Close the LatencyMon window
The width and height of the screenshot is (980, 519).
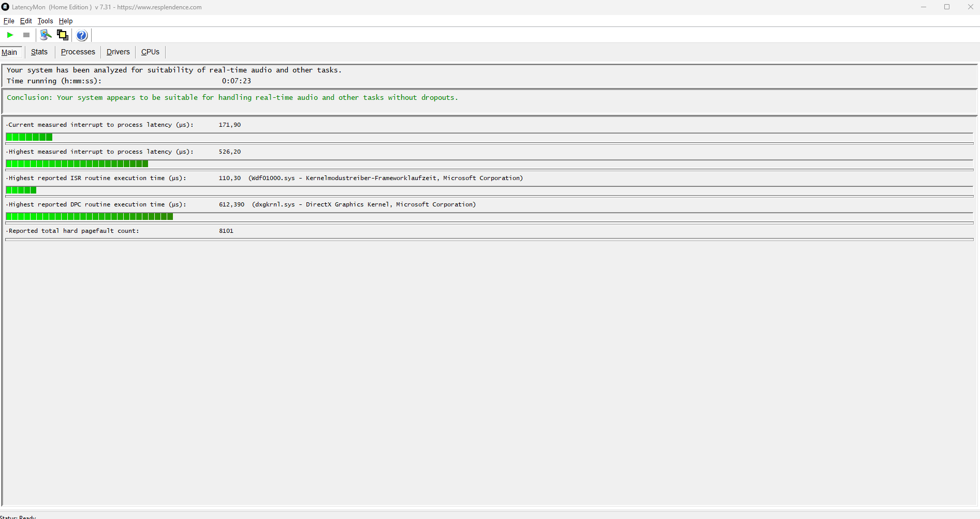click(970, 7)
